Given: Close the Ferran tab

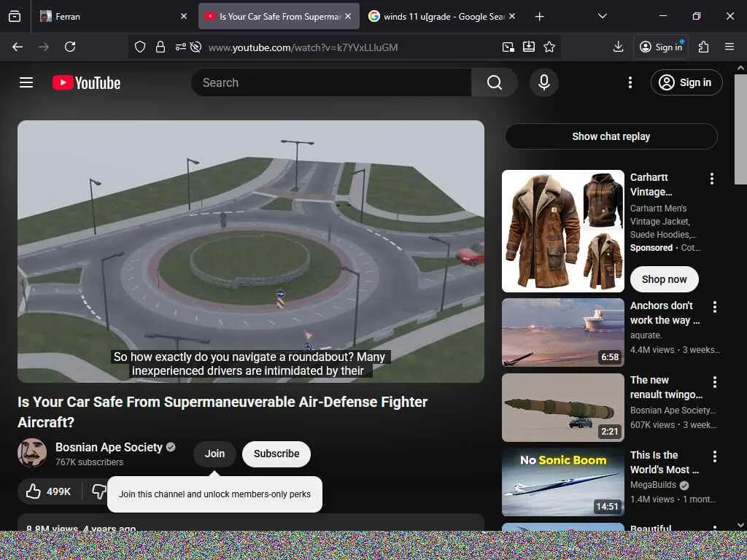Looking at the screenshot, I should pyautogui.click(x=184, y=17).
